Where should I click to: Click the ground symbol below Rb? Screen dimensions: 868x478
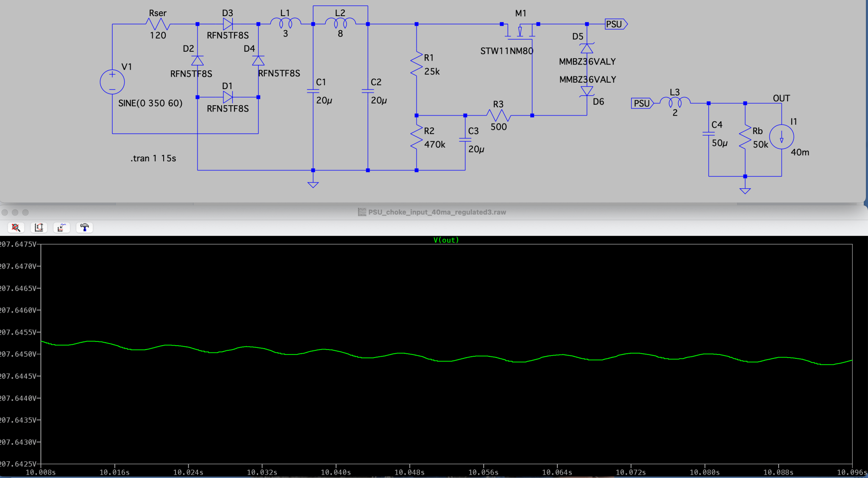pyautogui.click(x=745, y=190)
